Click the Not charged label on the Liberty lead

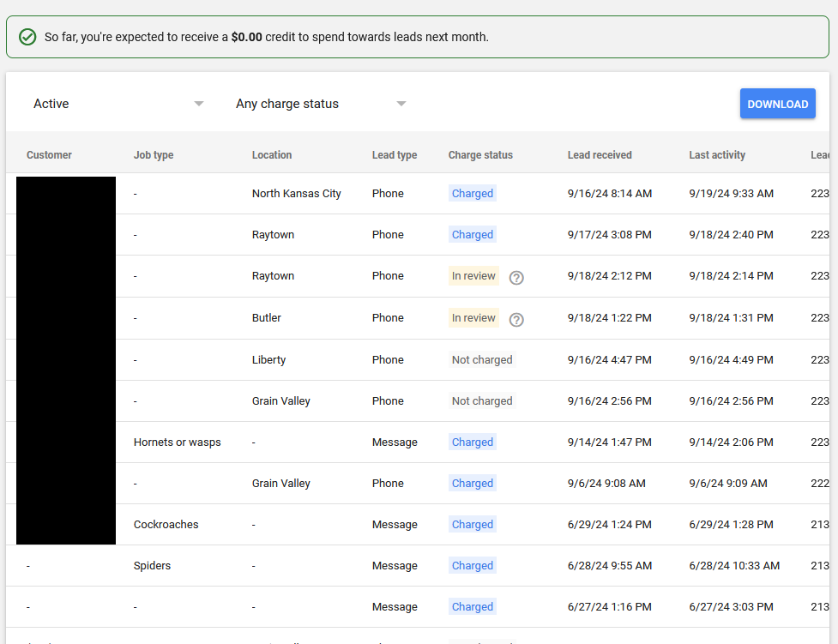481,359
